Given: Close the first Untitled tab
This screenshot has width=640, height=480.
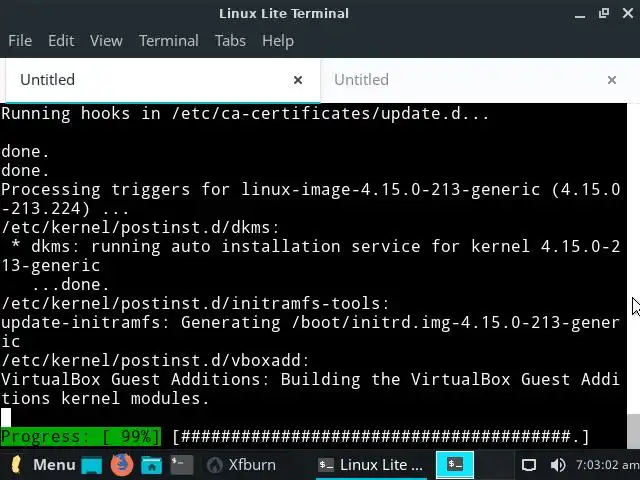Looking at the screenshot, I should coord(298,80).
